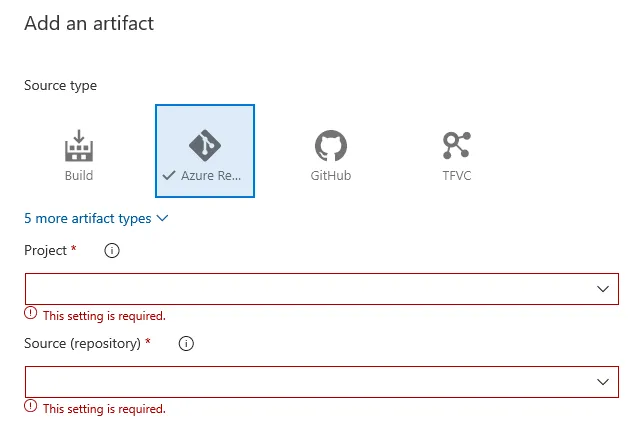Open the Source (repository) dropdown chevron
Viewport: 641px width, 435px height.
pos(603,382)
